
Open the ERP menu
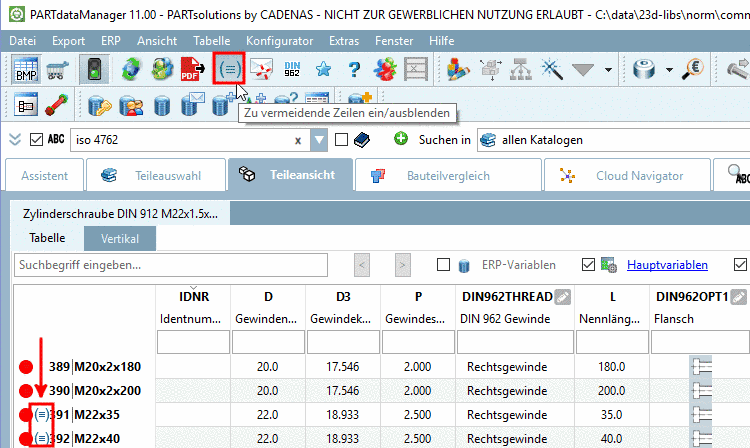[x=110, y=41]
